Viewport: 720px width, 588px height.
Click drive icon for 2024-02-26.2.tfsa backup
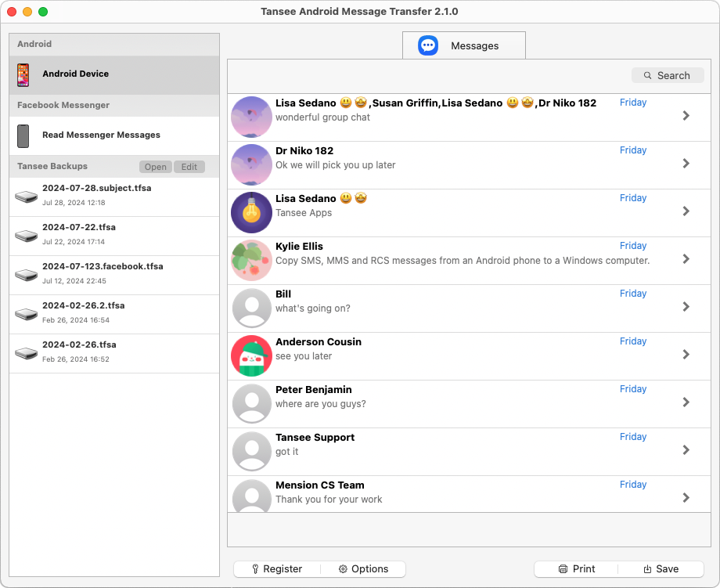[26, 314]
